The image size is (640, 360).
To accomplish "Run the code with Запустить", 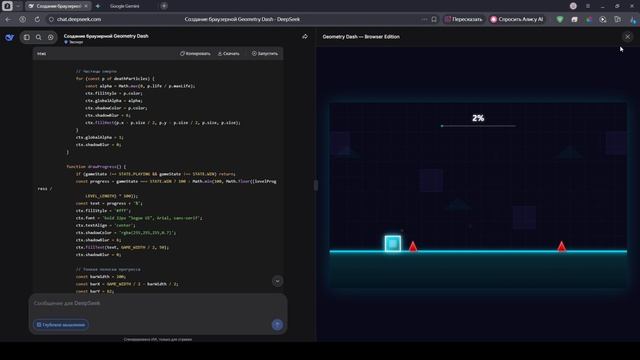I will tap(264, 53).
